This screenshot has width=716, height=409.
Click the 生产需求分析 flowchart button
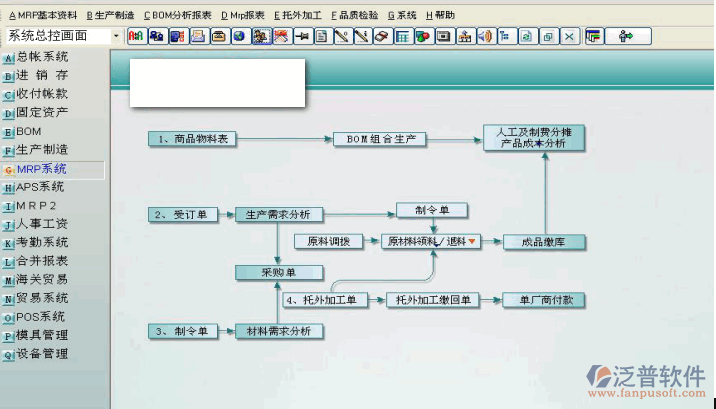point(279,214)
